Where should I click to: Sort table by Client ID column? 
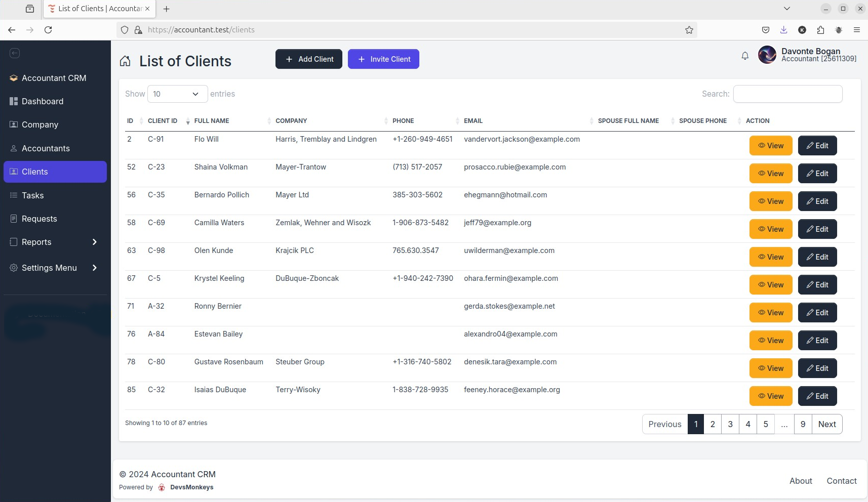pos(163,121)
